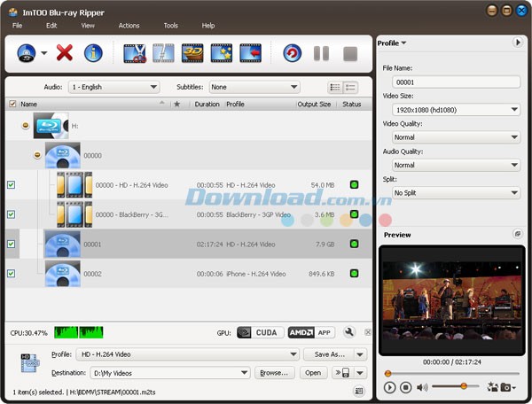The height and width of the screenshot is (404, 532).
Task: Open the 3D conversion tool
Action: point(192,53)
